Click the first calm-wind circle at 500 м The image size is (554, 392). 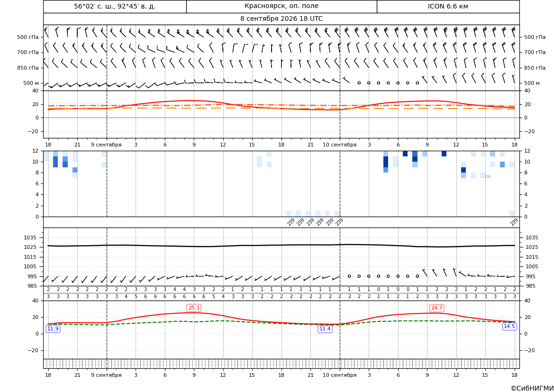click(359, 83)
